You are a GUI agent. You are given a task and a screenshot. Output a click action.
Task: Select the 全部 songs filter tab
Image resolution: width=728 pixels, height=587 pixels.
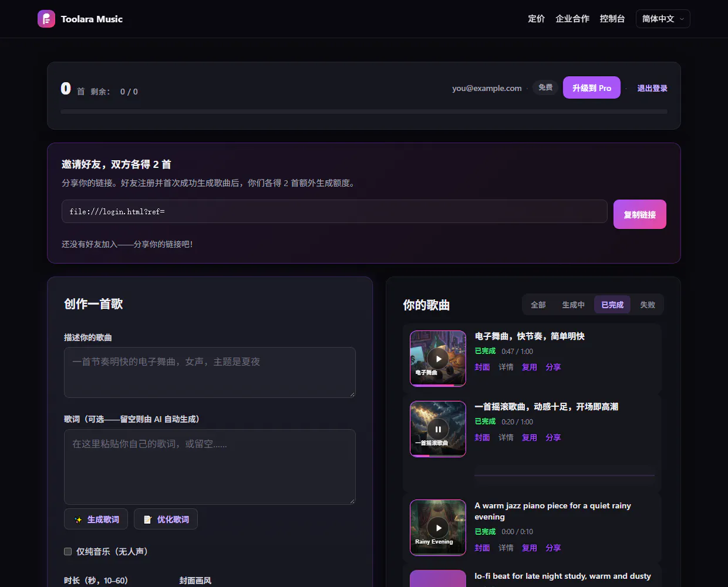538,305
